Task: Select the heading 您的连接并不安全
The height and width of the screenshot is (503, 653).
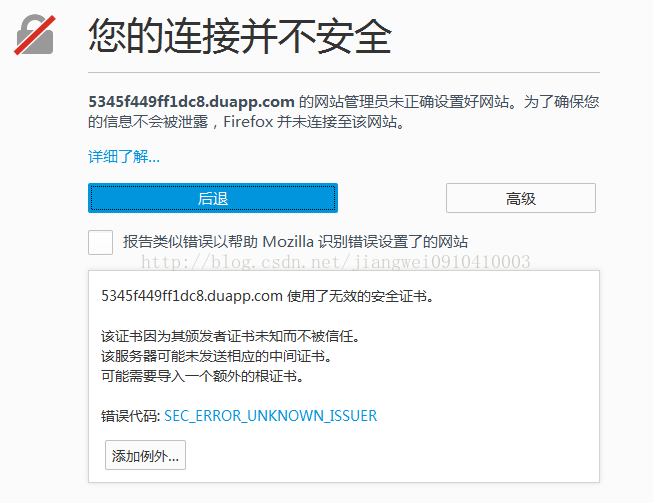Action: click(240, 37)
